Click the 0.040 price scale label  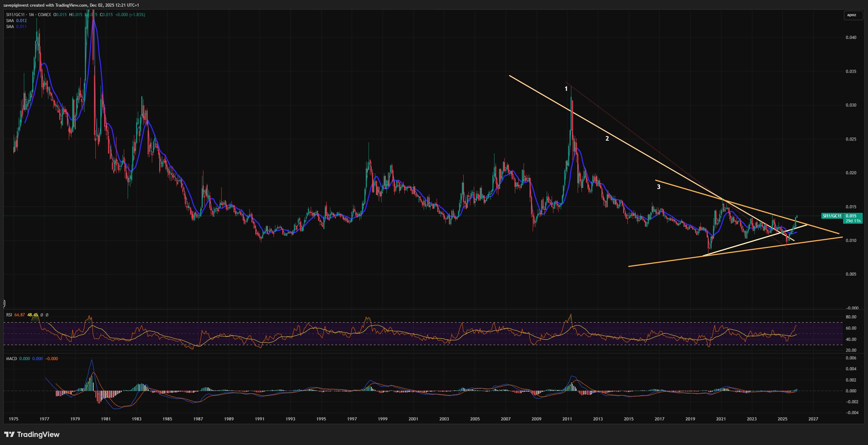pos(850,38)
